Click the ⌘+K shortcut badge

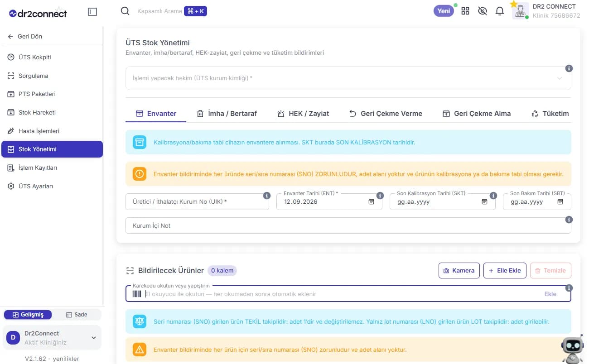click(x=195, y=11)
